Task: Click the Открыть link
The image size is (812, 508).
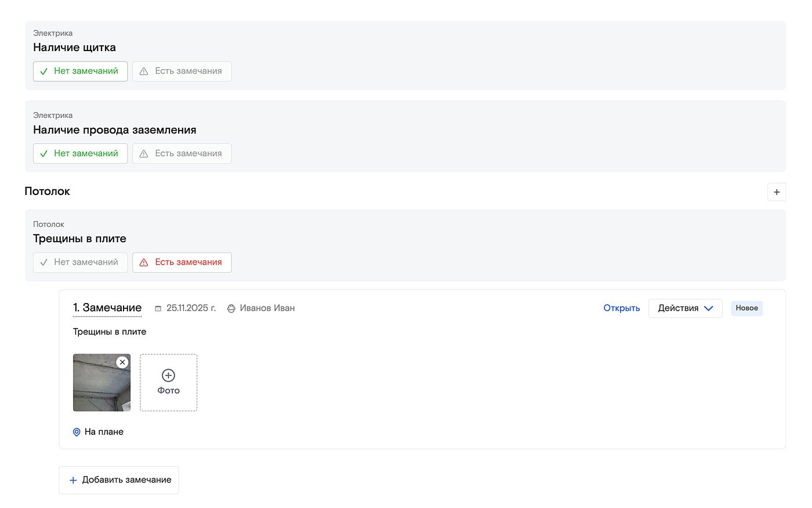Action: pyautogui.click(x=621, y=308)
